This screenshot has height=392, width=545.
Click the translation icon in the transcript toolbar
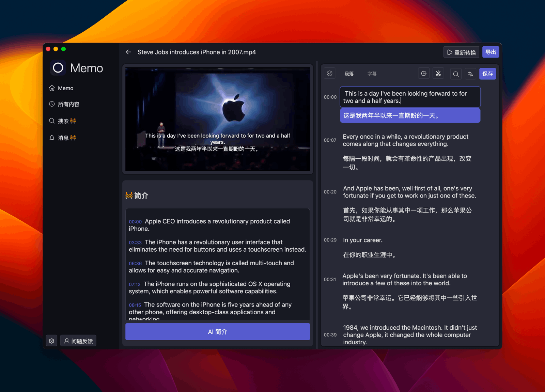[x=470, y=74]
